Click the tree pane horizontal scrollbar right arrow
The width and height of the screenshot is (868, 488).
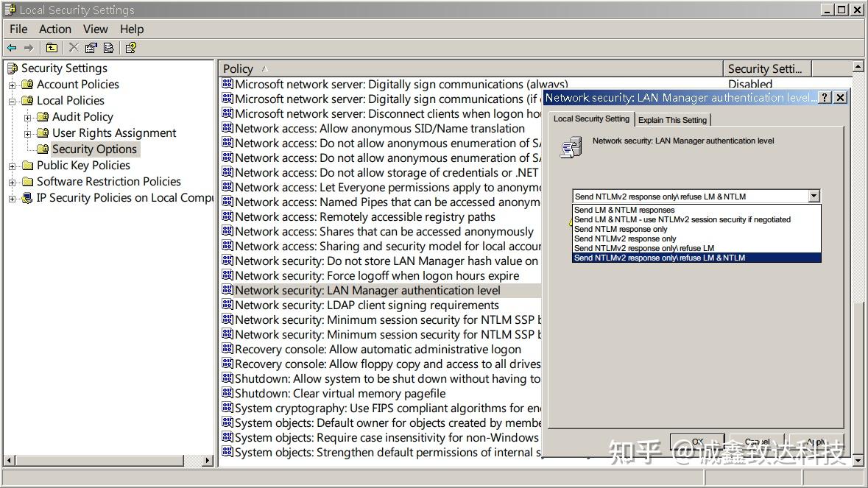point(208,460)
